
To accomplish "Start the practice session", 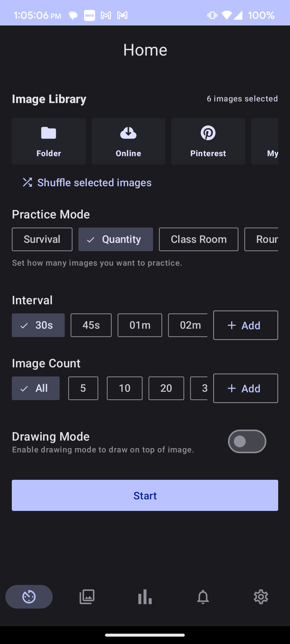I will (x=145, y=495).
